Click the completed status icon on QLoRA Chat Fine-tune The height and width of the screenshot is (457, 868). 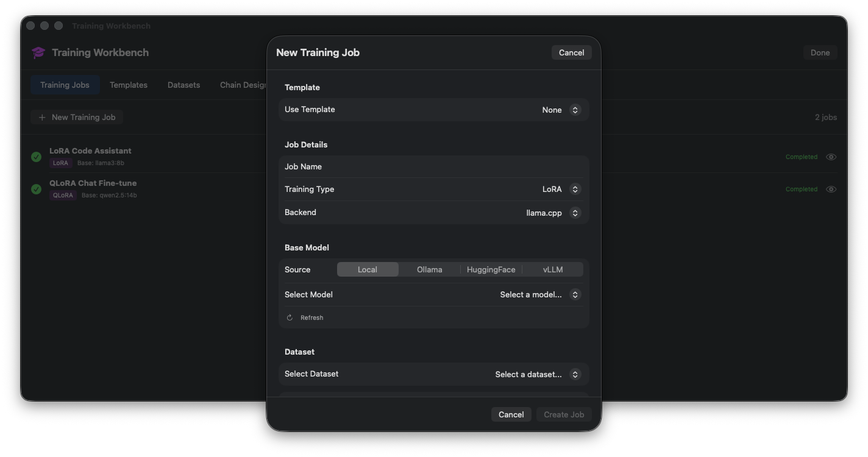tap(36, 189)
